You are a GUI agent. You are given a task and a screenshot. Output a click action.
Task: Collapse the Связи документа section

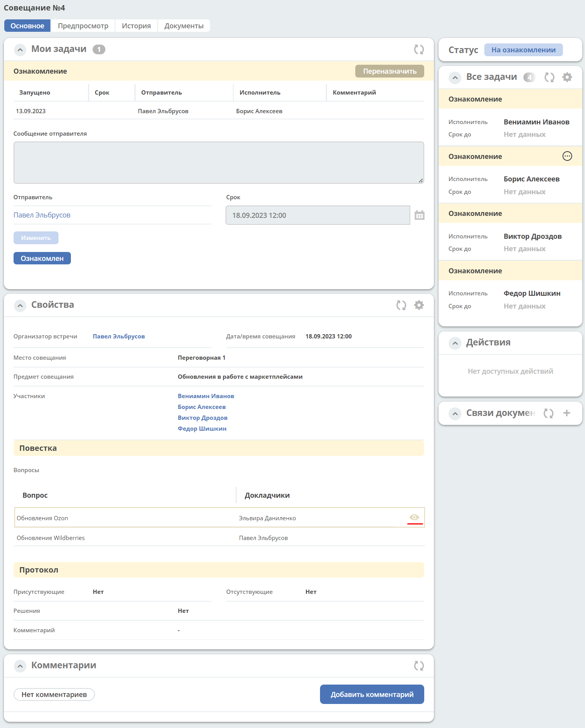(455, 414)
